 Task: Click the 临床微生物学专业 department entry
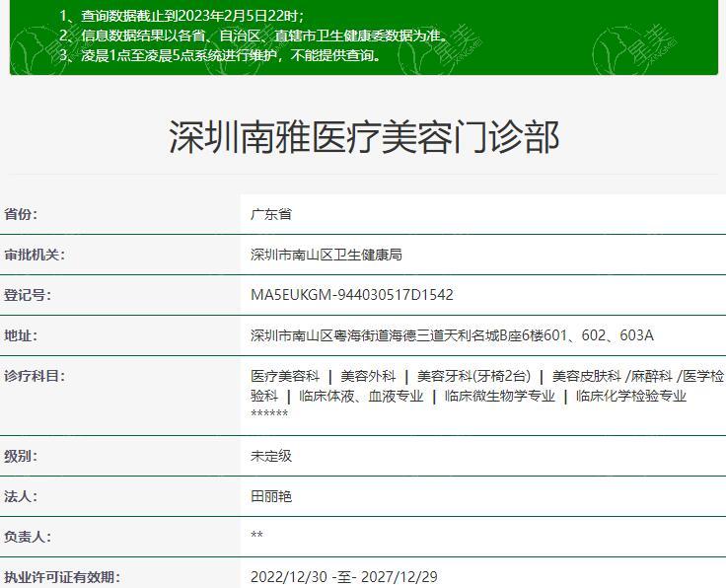tap(499, 396)
